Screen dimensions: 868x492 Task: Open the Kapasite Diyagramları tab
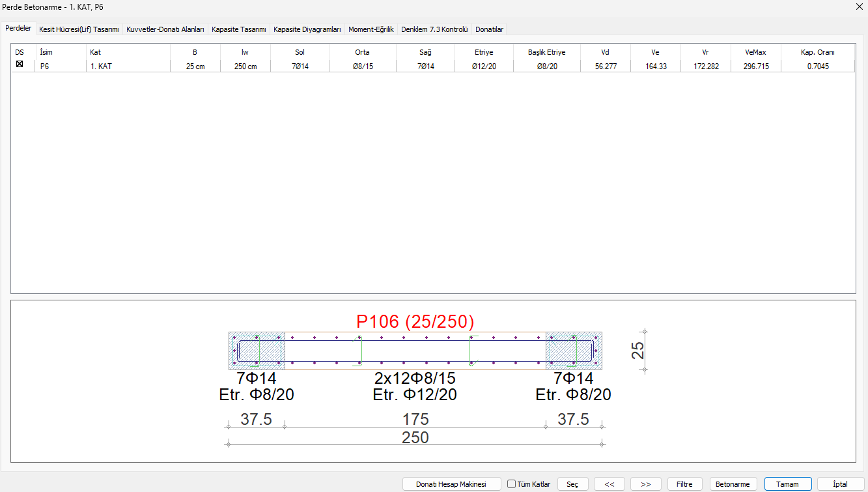point(307,29)
